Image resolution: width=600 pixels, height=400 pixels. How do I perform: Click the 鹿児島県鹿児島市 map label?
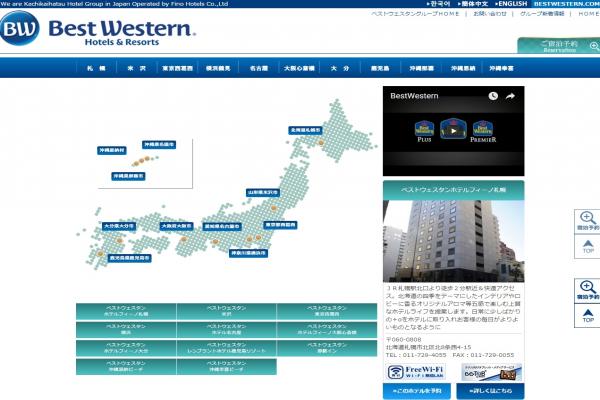point(129,258)
